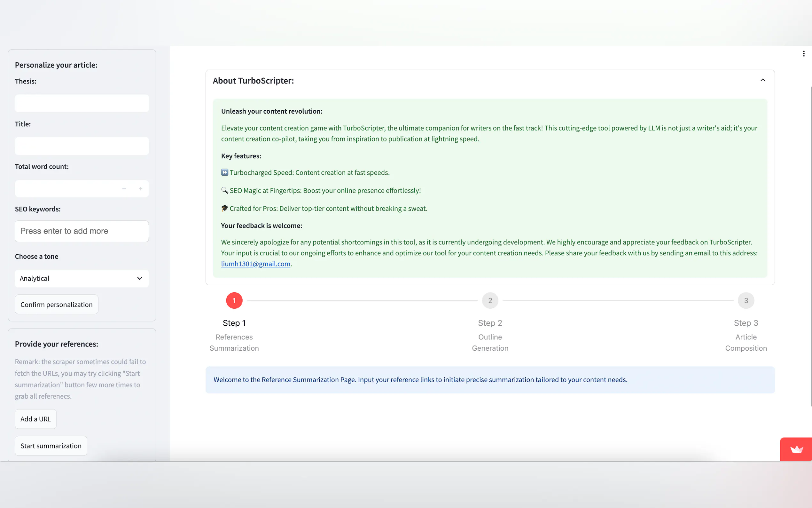Open the liumh1301@gmail.com email link

[255, 264]
